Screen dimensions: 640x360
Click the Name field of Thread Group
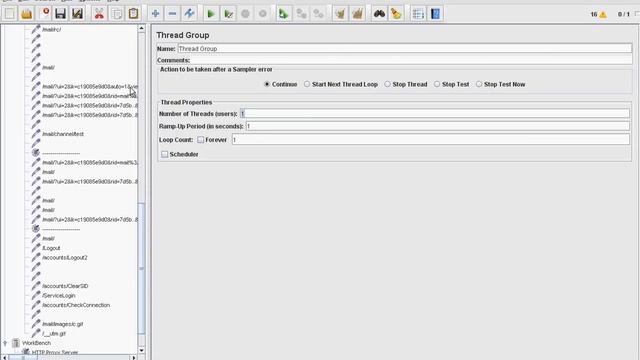click(404, 49)
